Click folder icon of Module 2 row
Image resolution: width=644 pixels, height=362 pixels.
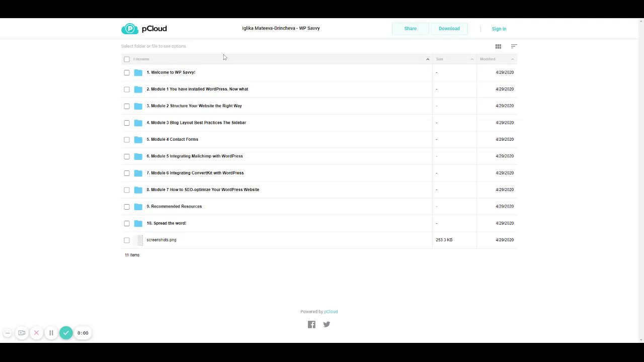tap(138, 106)
